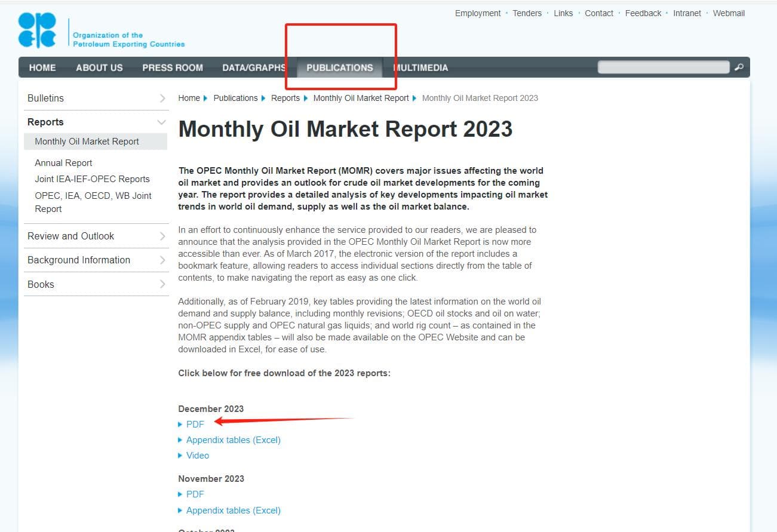This screenshot has height=532, width=777.
Task: Click the 'December 2023' heading text
Action: [x=211, y=408]
